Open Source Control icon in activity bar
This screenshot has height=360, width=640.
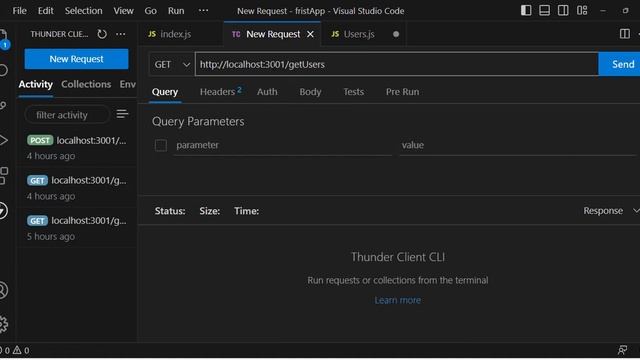[3, 105]
